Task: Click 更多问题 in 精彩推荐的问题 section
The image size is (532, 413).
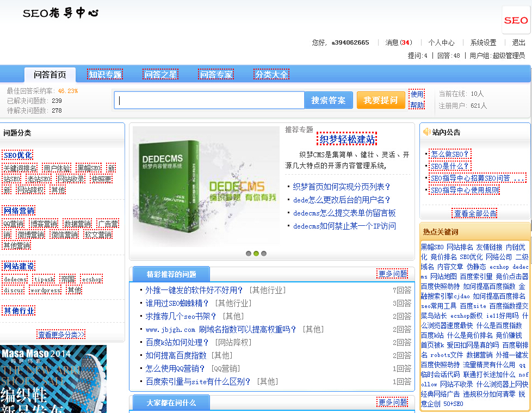Action: click(x=393, y=274)
